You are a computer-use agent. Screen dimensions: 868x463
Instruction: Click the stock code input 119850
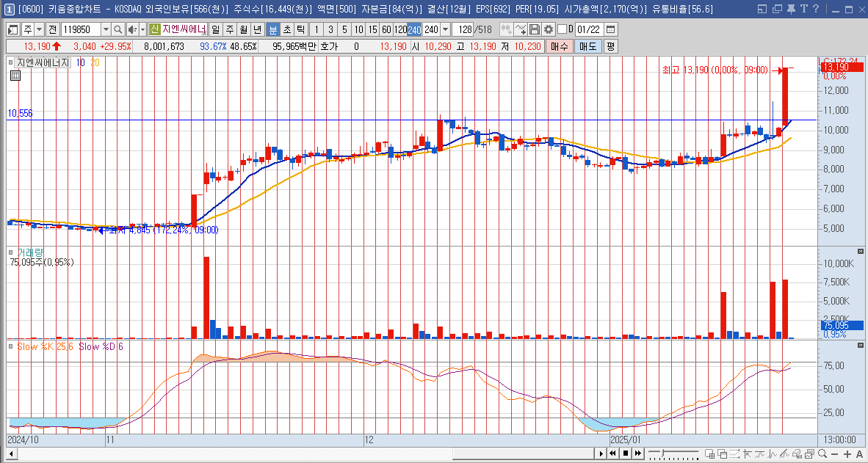81,29
